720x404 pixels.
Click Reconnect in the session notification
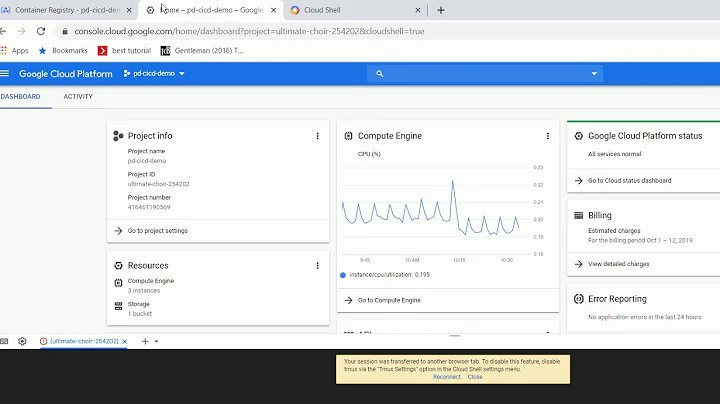point(446,377)
